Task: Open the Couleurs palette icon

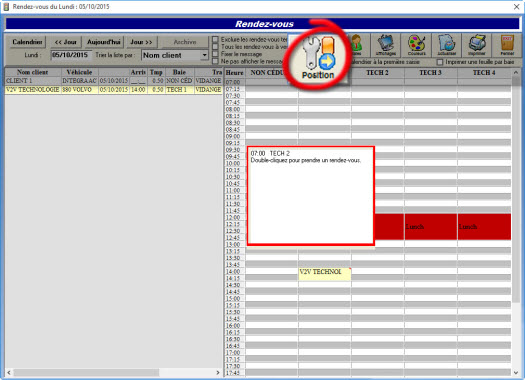Action: pos(416,45)
